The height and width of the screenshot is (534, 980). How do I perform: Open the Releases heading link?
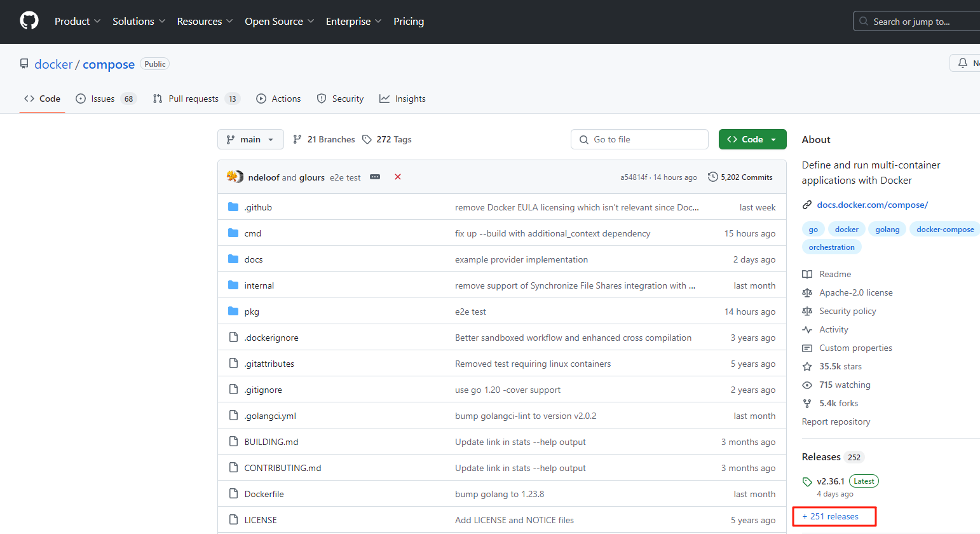(821, 457)
